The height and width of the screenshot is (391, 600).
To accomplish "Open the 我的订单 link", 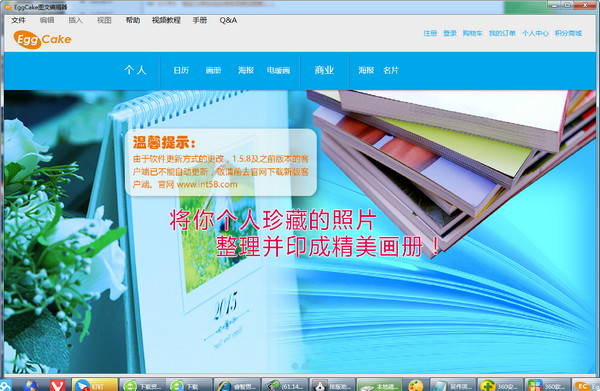I will point(502,33).
